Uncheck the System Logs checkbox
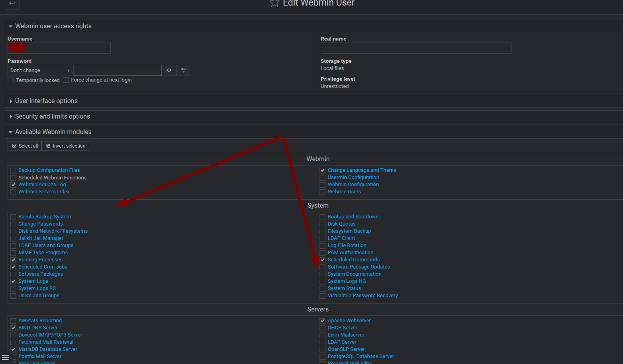This screenshot has width=623, height=364. 13,282
